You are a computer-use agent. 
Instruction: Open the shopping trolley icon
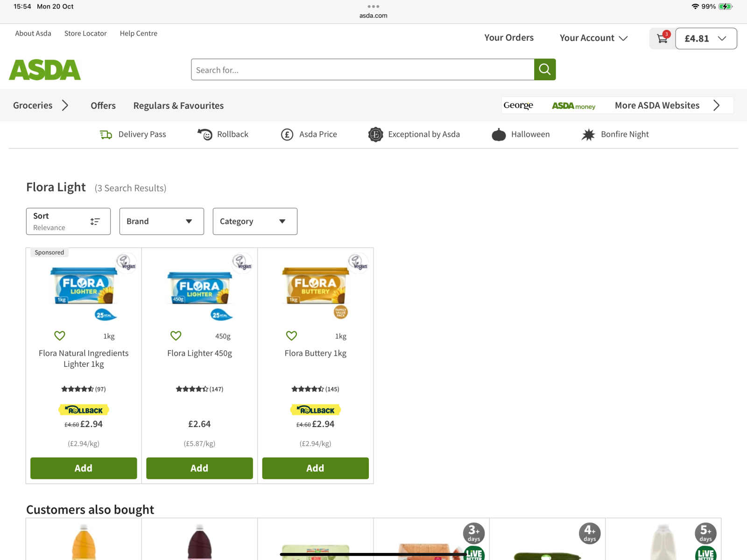(x=662, y=38)
